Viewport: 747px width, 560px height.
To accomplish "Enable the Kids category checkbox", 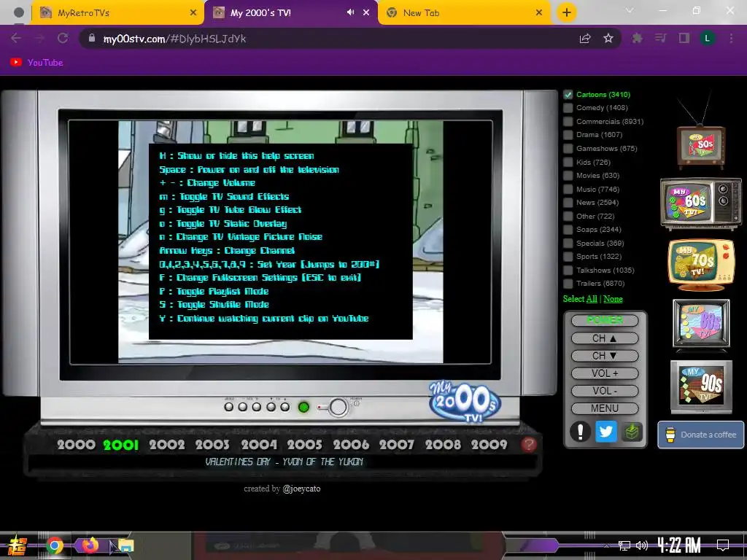I will [x=568, y=163].
